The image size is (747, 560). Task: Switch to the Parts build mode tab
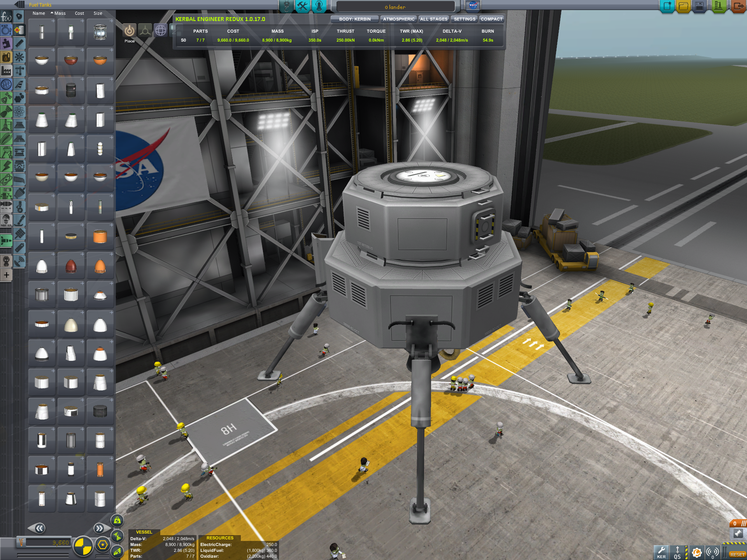coord(287,6)
